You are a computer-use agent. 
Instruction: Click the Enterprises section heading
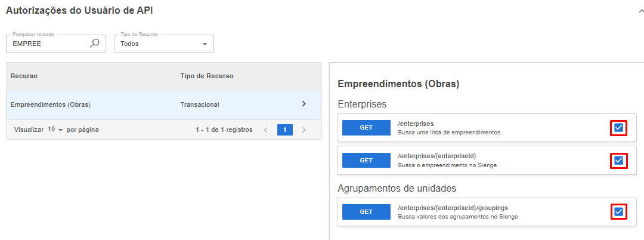pyautogui.click(x=362, y=104)
